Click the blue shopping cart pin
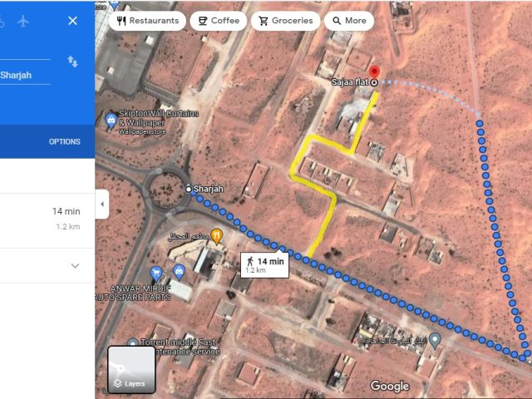The image size is (532, 399). [156, 273]
